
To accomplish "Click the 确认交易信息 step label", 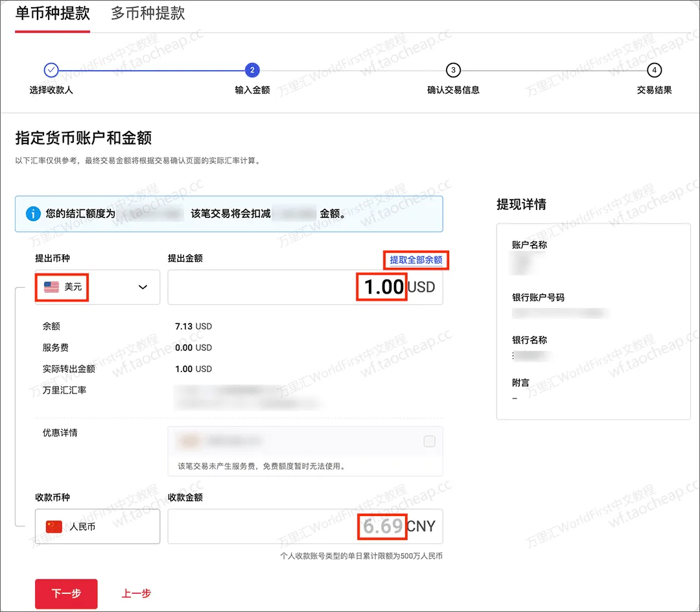I will [453, 90].
